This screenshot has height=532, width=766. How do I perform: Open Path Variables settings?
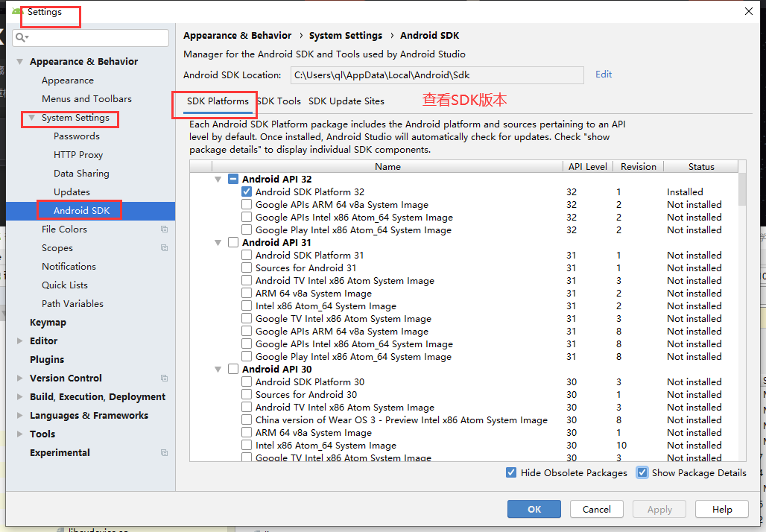[72, 303]
